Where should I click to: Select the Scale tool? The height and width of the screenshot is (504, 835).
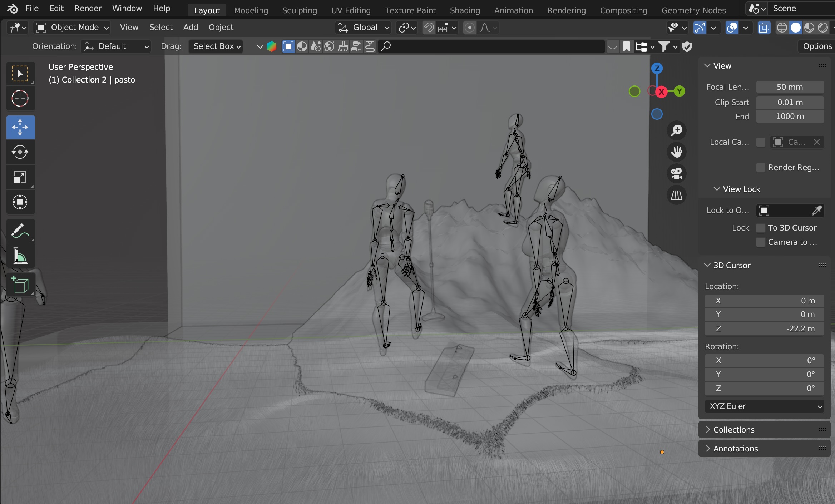click(20, 177)
